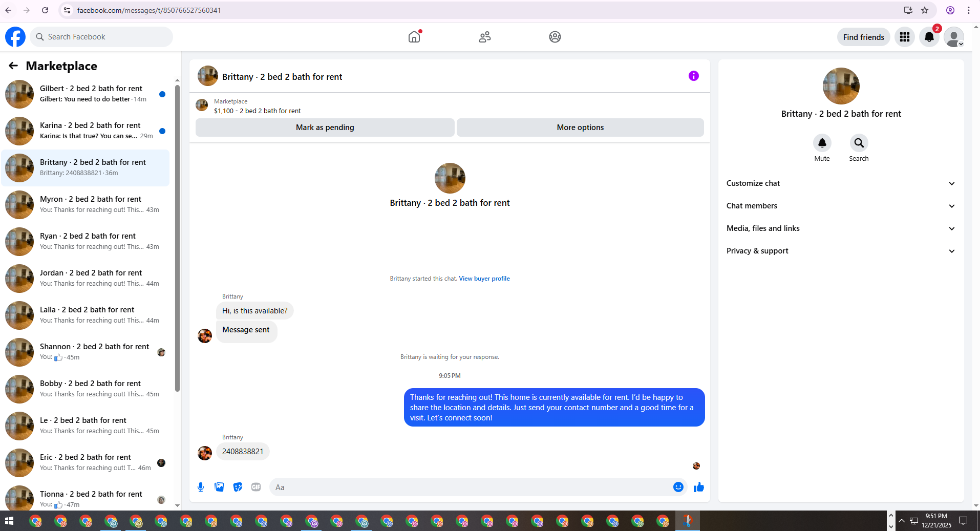This screenshot has width=980, height=531.
Task: Click the blue 'Thanks for reaching out!' message
Action: click(x=555, y=408)
